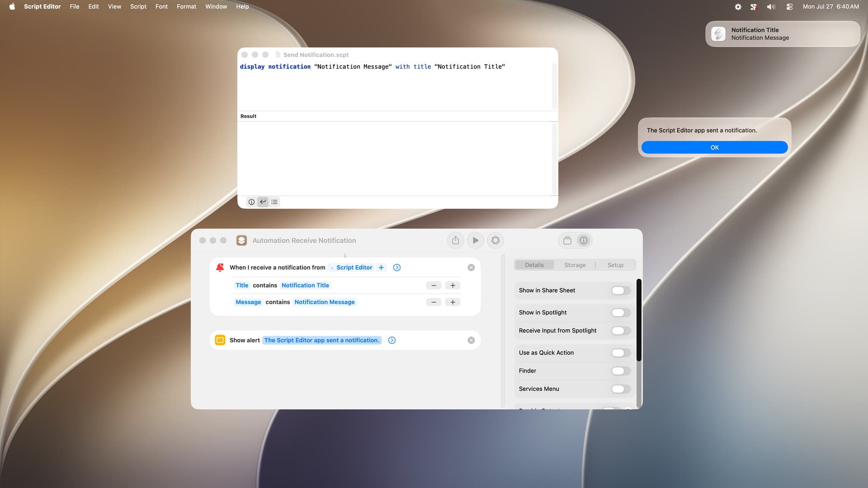Toggle Show in Share Sheet

pyautogui.click(x=621, y=291)
